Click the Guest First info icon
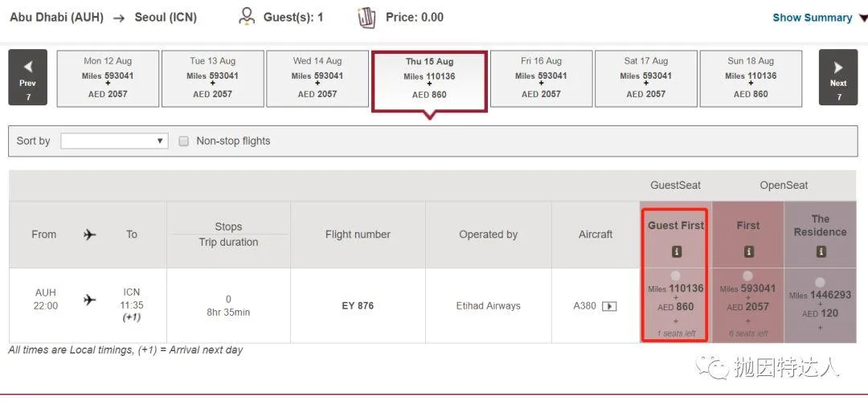The height and width of the screenshot is (405, 868). pyautogui.click(x=676, y=252)
